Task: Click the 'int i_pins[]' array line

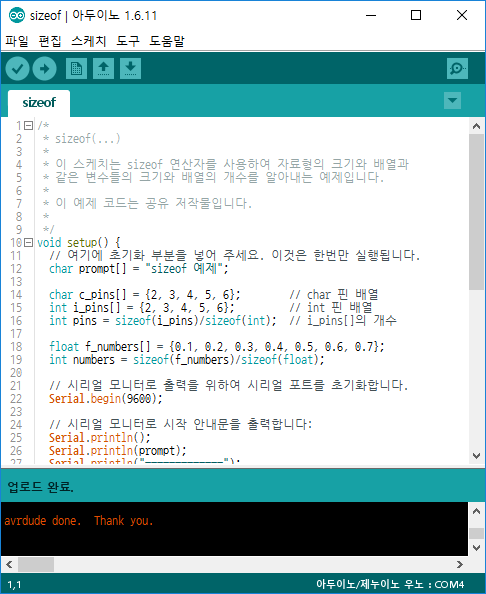Action: point(141,308)
